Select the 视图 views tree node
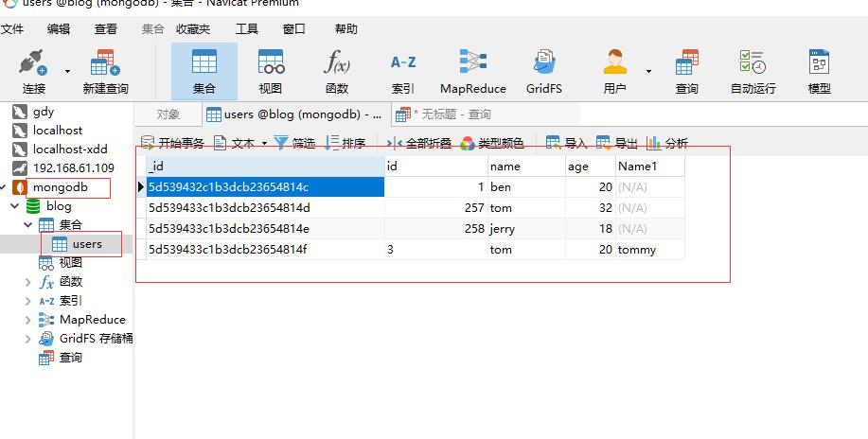The width and height of the screenshot is (868, 439). click(70, 262)
